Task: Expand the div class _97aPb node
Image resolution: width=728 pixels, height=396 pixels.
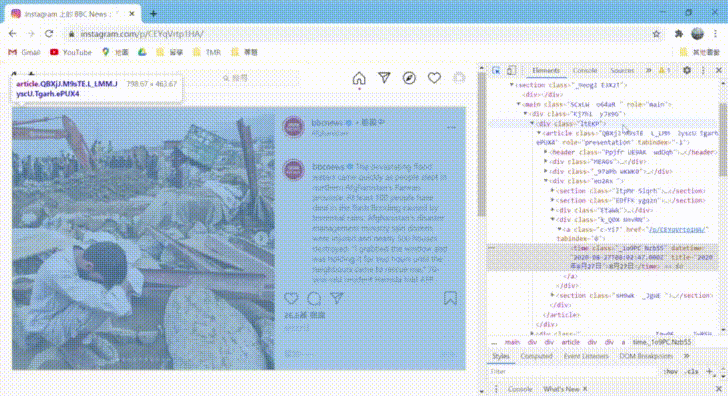Action: click(x=546, y=171)
